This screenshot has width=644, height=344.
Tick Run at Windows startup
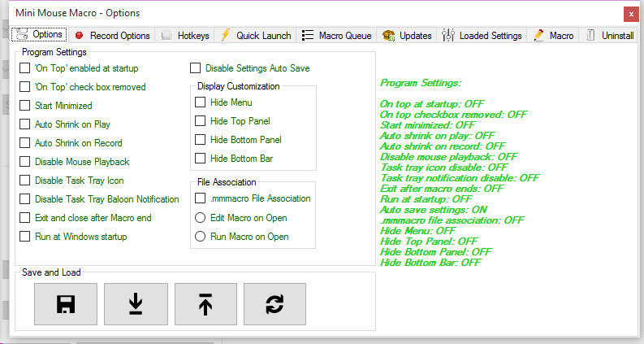pyautogui.click(x=25, y=237)
